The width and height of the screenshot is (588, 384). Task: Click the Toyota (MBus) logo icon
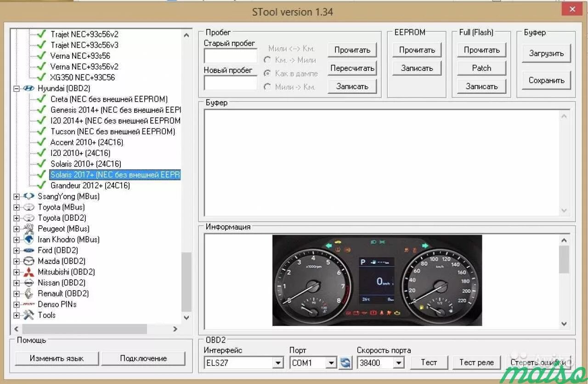point(29,207)
